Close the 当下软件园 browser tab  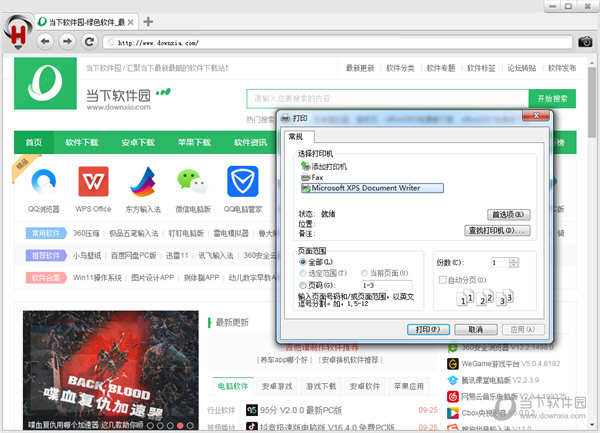(x=130, y=23)
